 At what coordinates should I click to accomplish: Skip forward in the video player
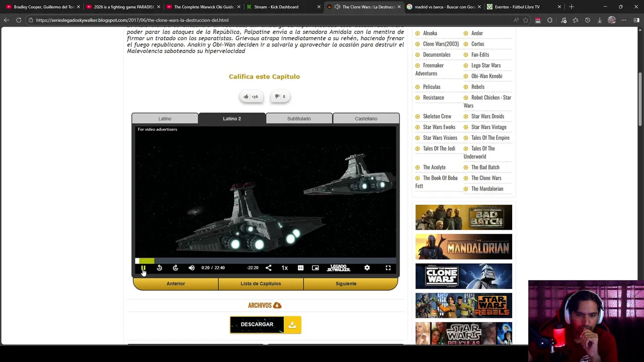pos(176,268)
